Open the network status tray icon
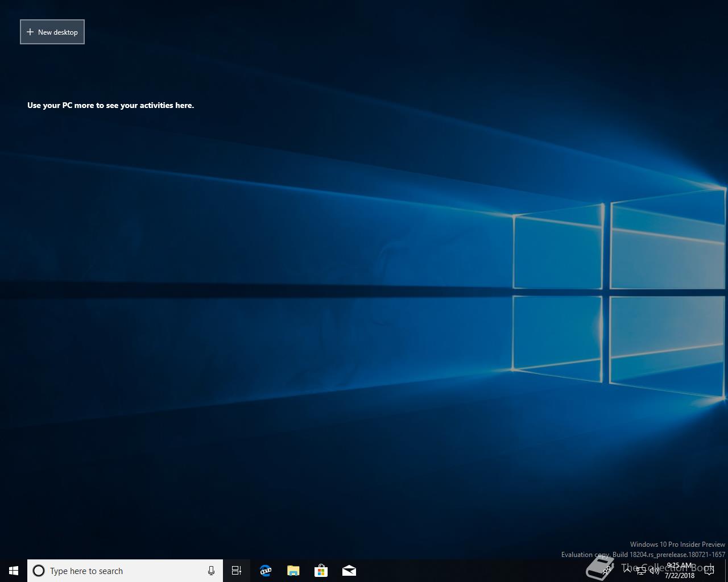The image size is (728, 582). (x=641, y=571)
